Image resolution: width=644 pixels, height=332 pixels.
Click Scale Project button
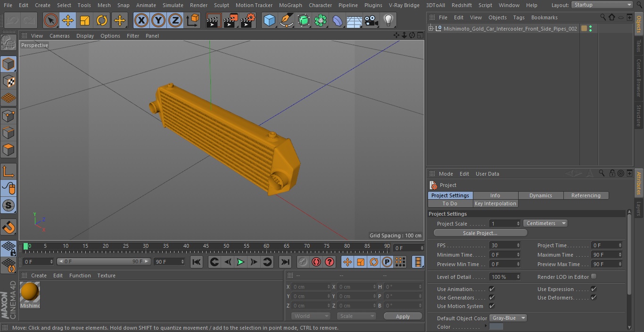coord(480,233)
